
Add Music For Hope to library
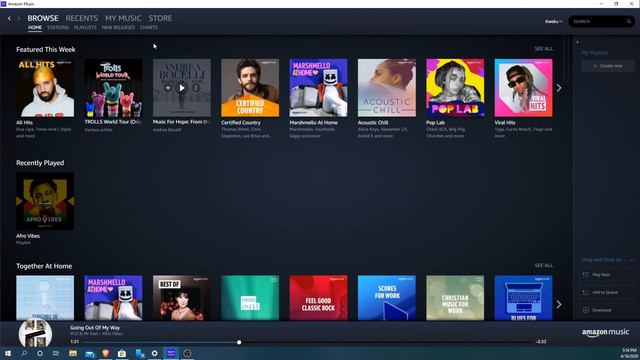(x=168, y=88)
